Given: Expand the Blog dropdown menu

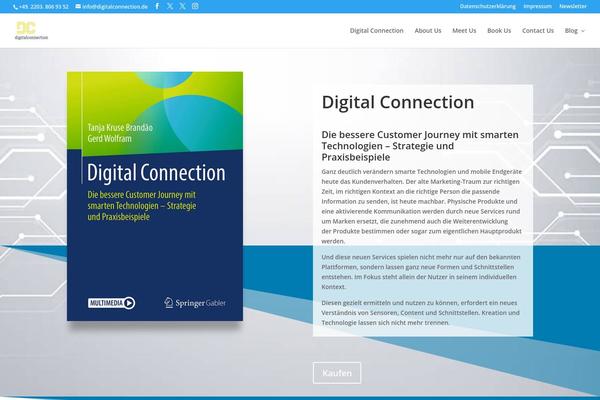Looking at the screenshot, I should click(x=575, y=31).
